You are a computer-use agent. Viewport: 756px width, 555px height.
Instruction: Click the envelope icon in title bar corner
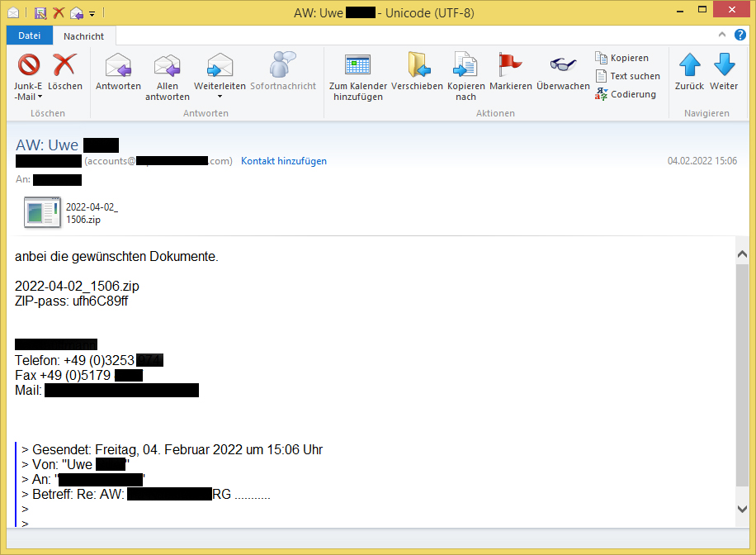click(13, 13)
